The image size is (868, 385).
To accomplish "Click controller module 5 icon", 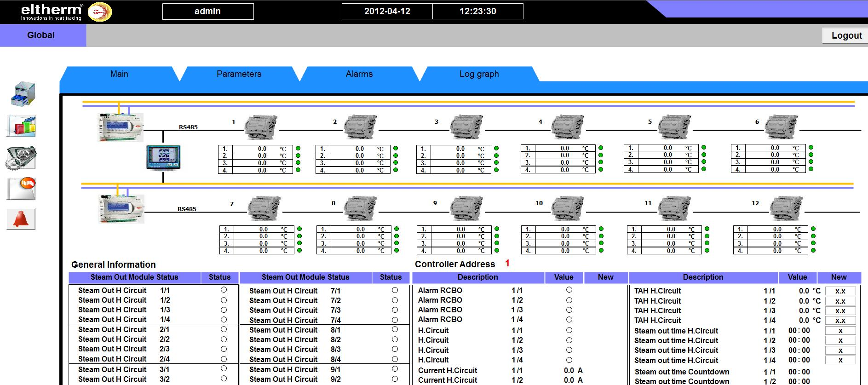I will click(674, 127).
